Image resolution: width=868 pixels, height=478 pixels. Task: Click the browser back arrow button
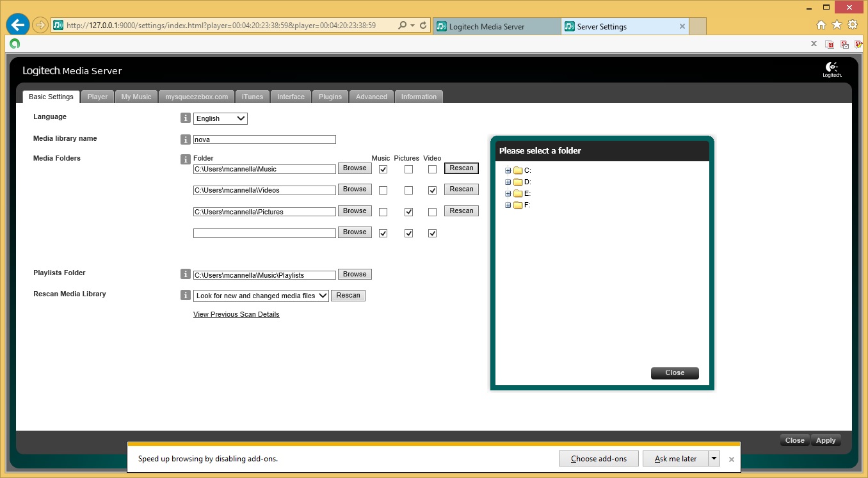(18, 25)
